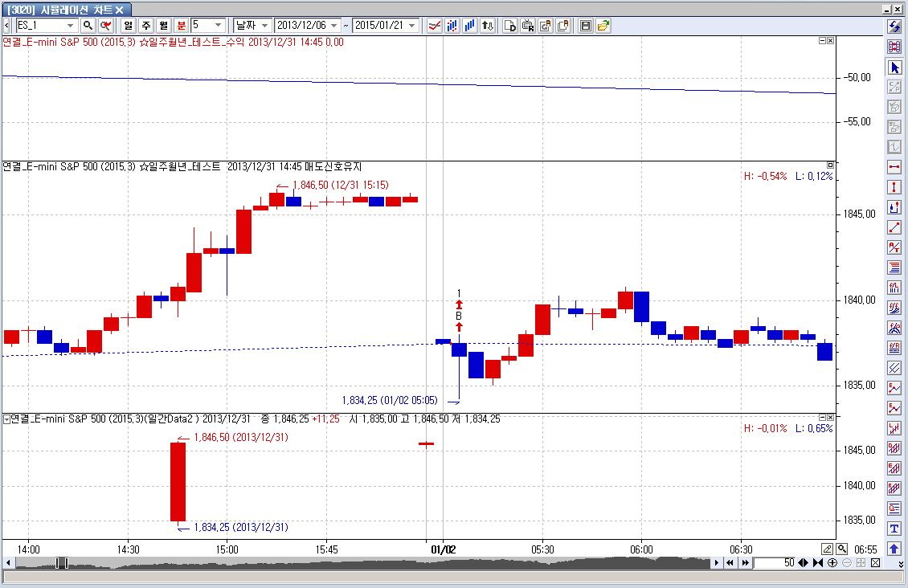Click the blue up arrow sidebar tool
Viewport: 908px width, 588px height.
click(x=894, y=549)
